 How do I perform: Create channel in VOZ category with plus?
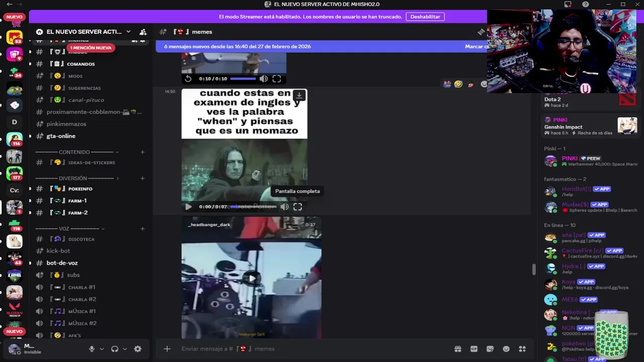(x=142, y=228)
